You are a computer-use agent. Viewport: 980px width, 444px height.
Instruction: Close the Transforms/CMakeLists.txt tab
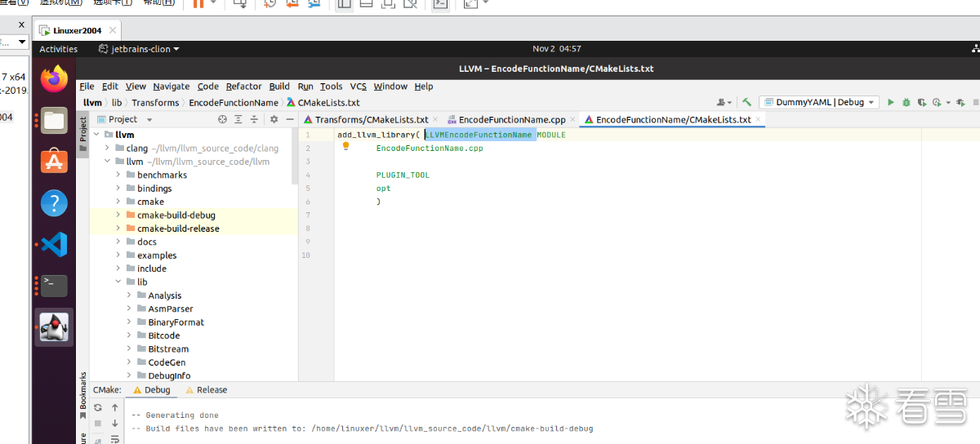436,119
